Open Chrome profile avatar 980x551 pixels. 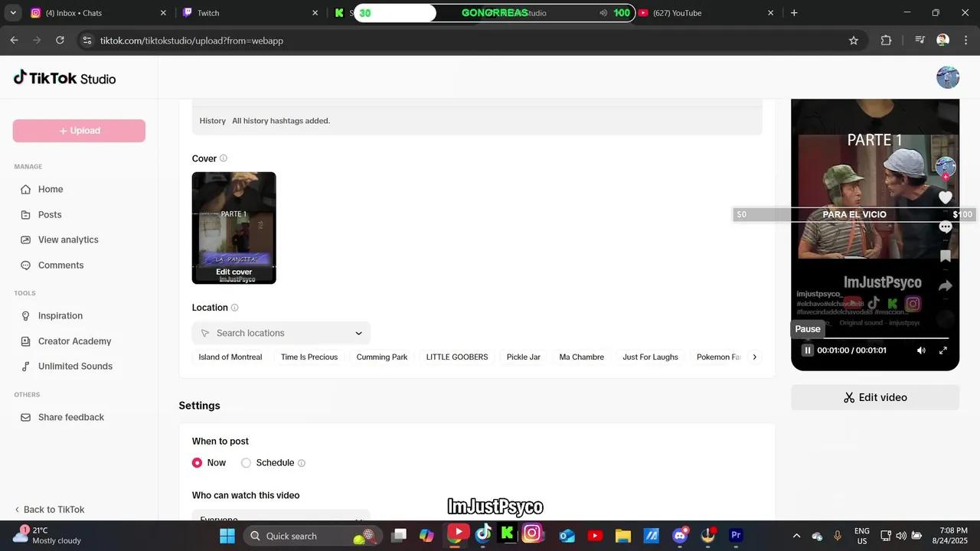point(942,41)
